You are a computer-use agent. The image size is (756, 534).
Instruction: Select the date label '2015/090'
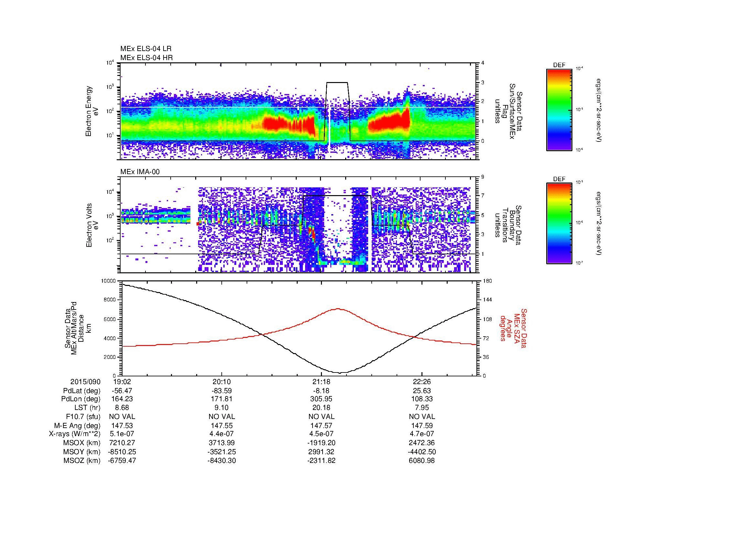85,382
